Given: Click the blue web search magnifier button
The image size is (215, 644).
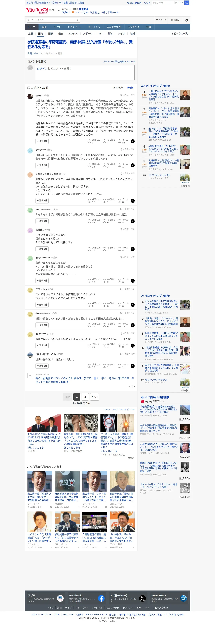Looking at the screenshot, I should point(187,3).
